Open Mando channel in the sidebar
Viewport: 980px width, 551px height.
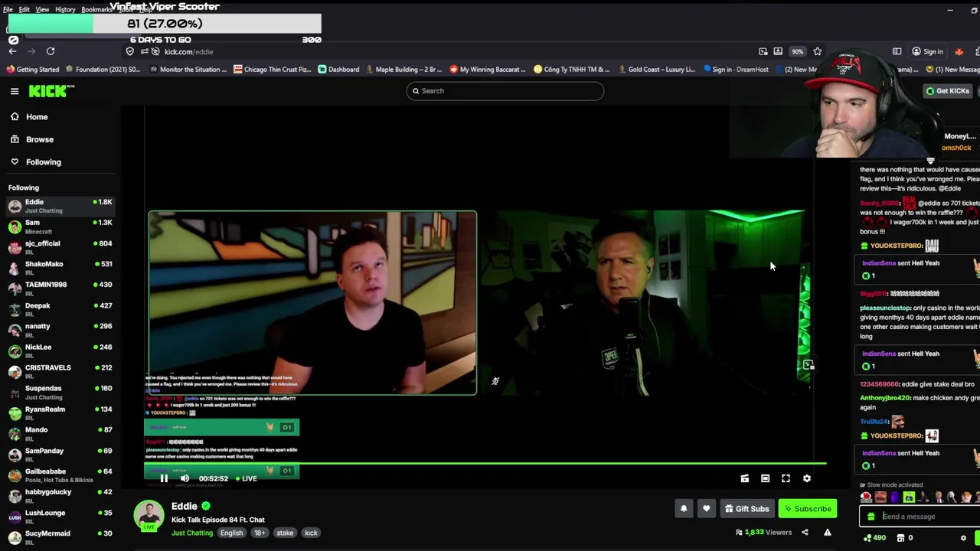click(x=60, y=434)
